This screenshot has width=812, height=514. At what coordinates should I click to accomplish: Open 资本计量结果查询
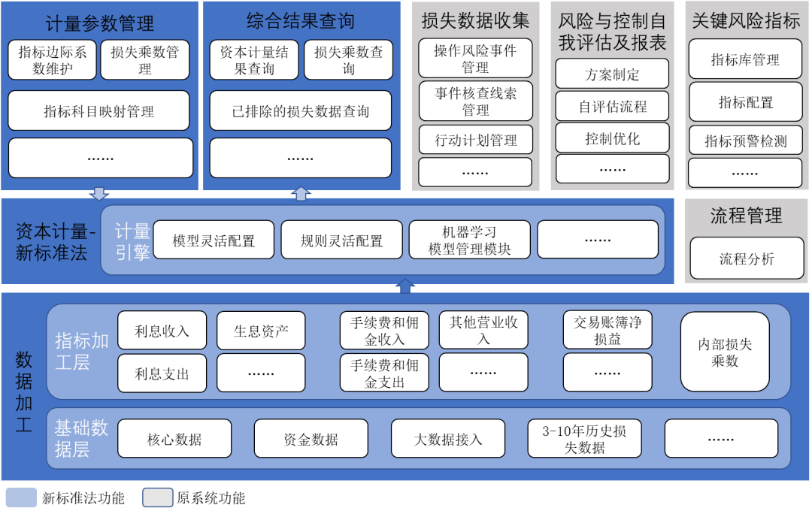coord(253,60)
